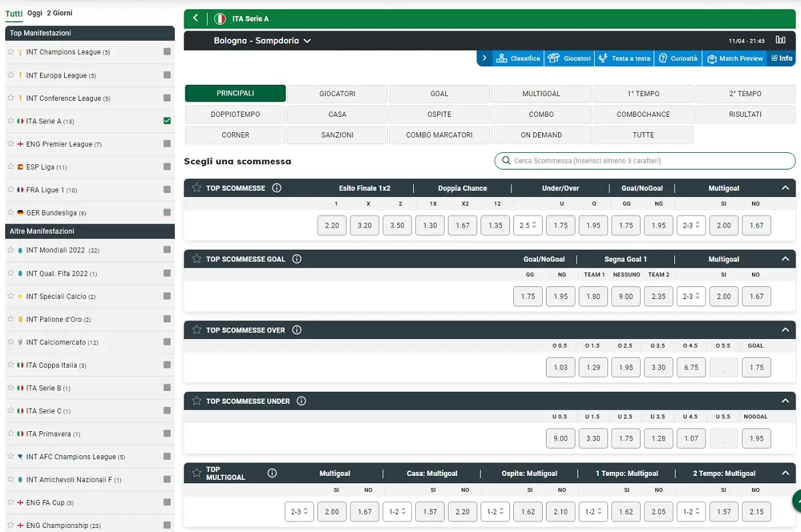Select NESSUNO odds 9.00 in Segna Goal 1
Screen dimensions: 801x532
coord(626,296)
